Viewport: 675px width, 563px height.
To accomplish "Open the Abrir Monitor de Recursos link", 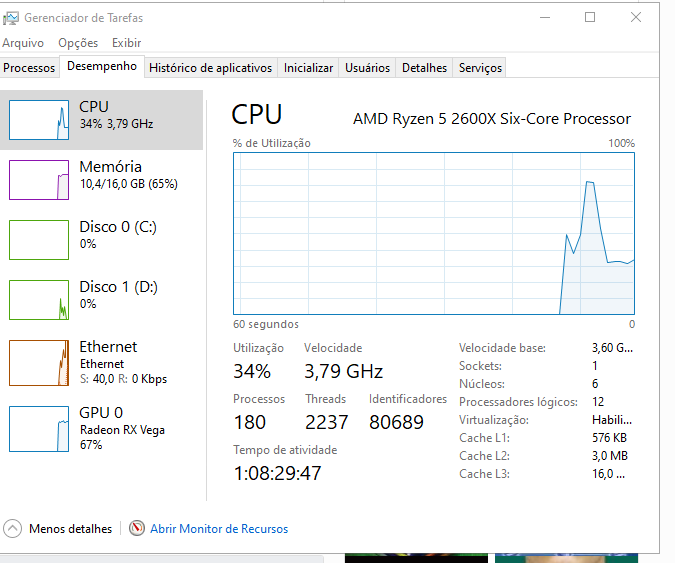I will pos(219,529).
